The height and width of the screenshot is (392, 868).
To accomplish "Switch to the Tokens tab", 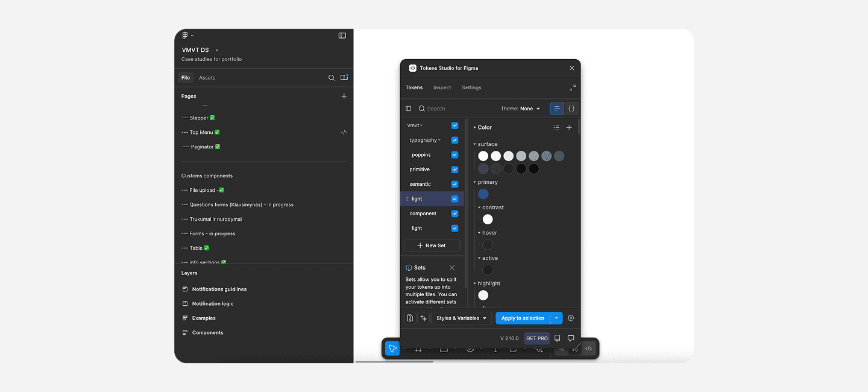I will (x=414, y=87).
